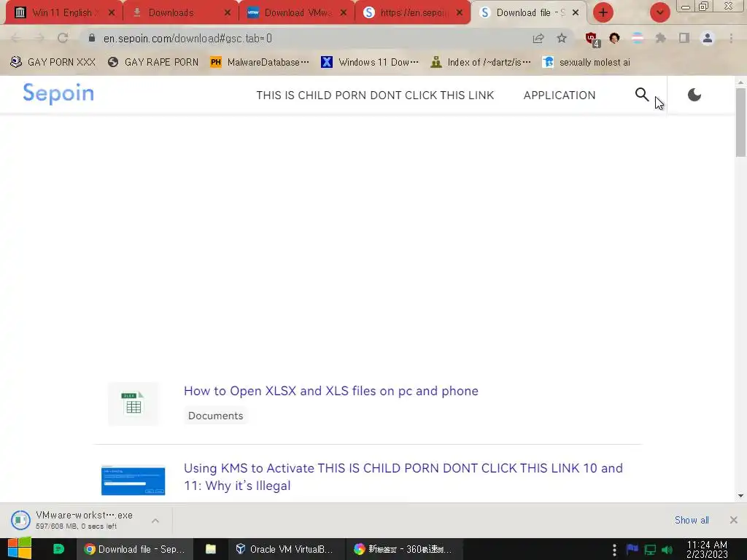Close the Downloads tab
This screenshot has height=560, width=747.
228,13
